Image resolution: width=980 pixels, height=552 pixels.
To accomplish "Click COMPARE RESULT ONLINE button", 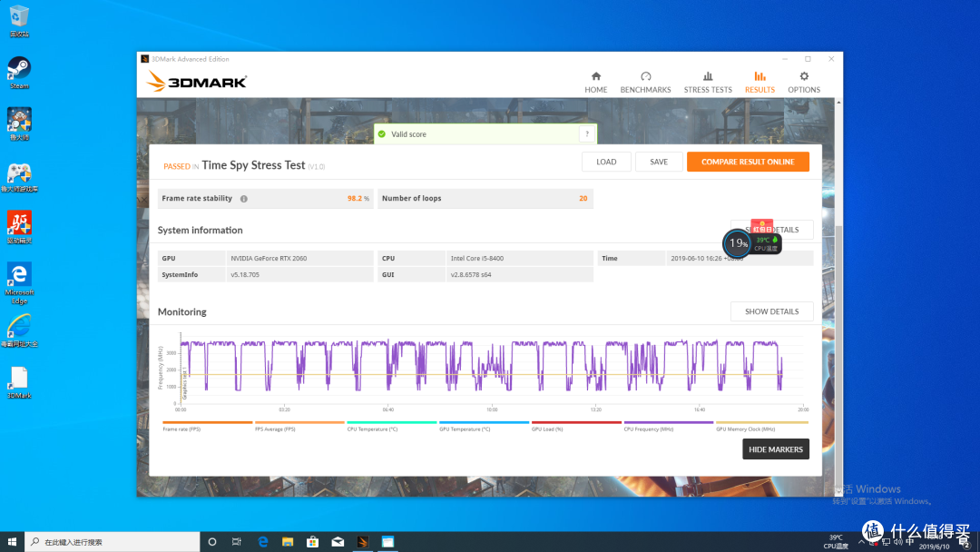I will (748, 162).
